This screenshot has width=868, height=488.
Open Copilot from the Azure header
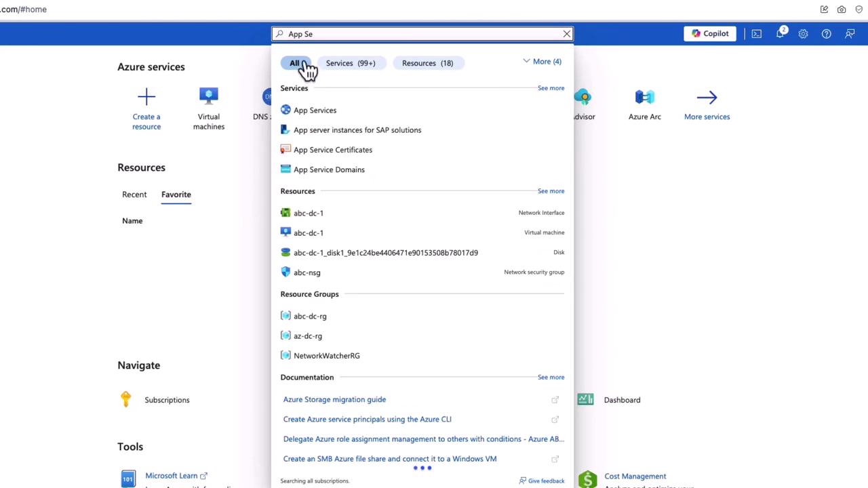coord(710,33)
